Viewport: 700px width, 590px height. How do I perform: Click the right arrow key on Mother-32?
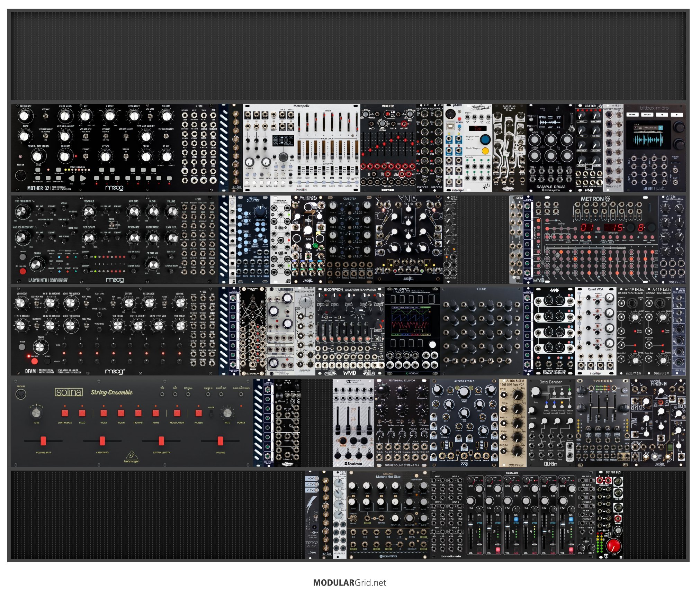pyautogui.click(x=83, y=178)
